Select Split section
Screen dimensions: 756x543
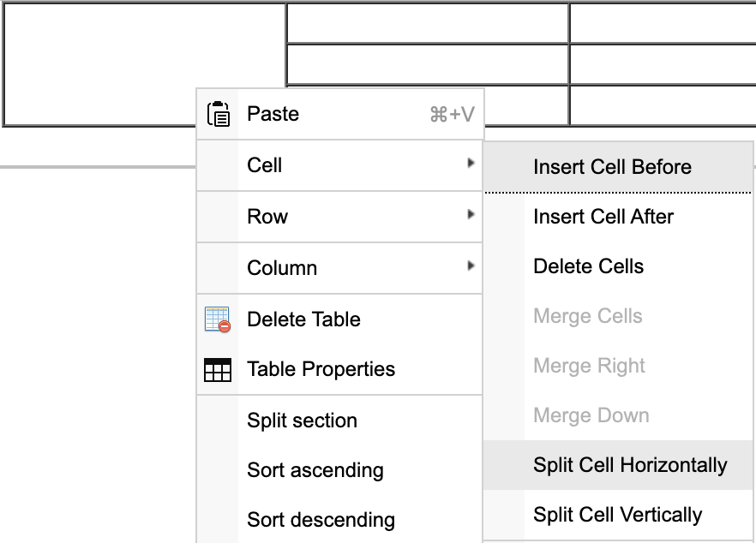[302, 421]
